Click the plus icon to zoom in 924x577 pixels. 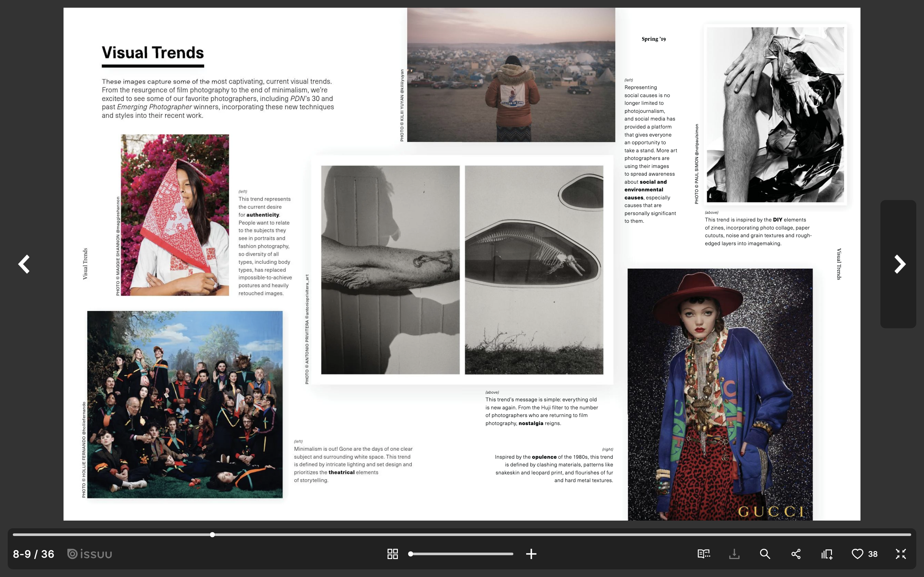[x=531, y=554]
